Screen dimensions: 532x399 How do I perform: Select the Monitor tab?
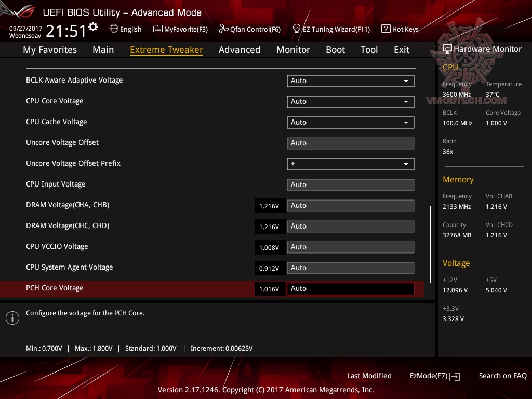293,49
